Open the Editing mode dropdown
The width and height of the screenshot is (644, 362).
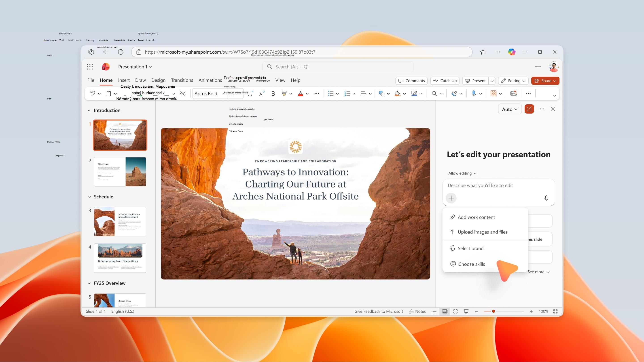pos(513,81)
